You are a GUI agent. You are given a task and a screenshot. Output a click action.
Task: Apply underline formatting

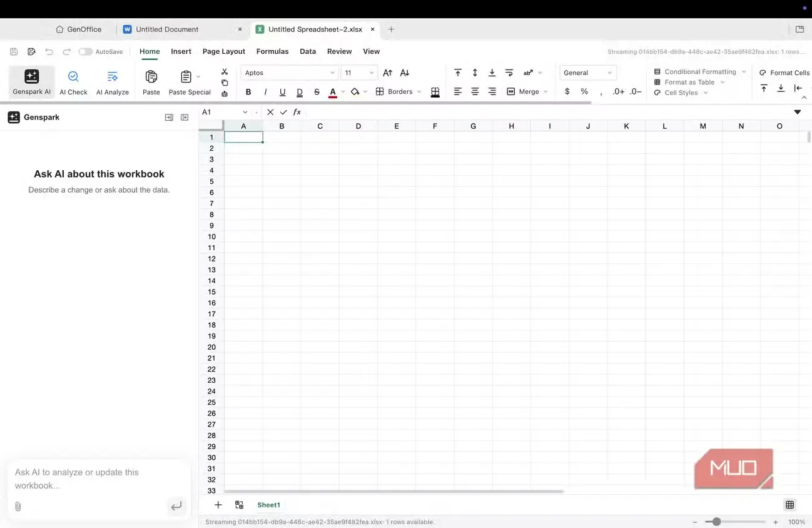point(282,91)
